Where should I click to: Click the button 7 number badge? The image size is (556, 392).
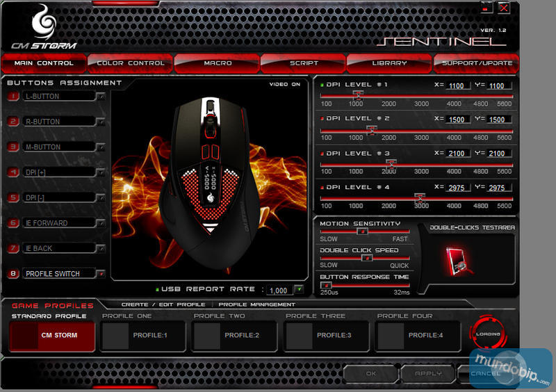[13, 248]
